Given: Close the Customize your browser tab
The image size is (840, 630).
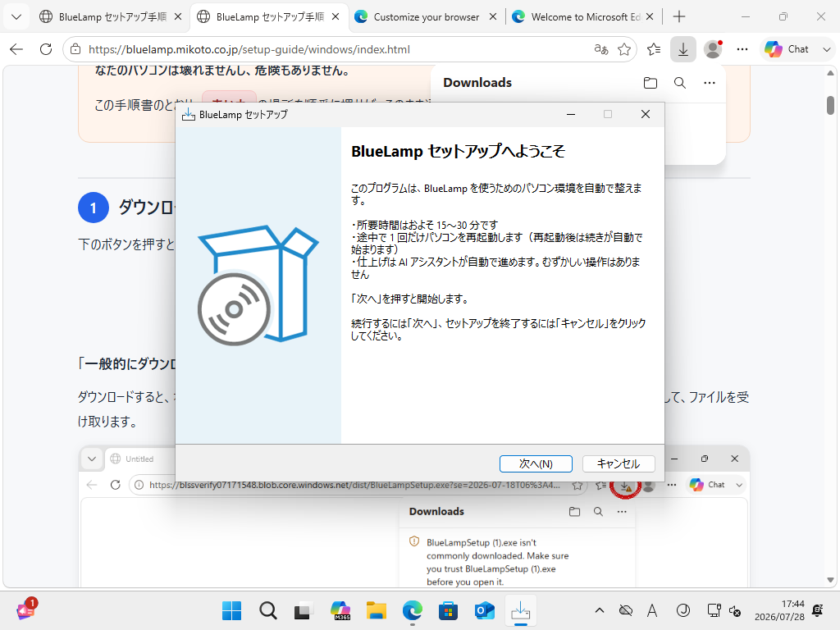Looking at the screenshot, I should tap(493, 17).
